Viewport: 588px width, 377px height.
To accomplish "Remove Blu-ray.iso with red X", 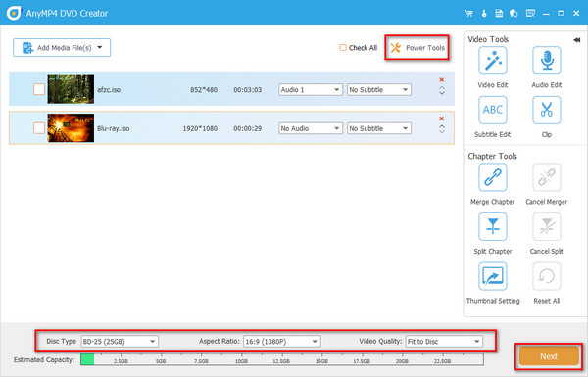I will click(442, 118).
